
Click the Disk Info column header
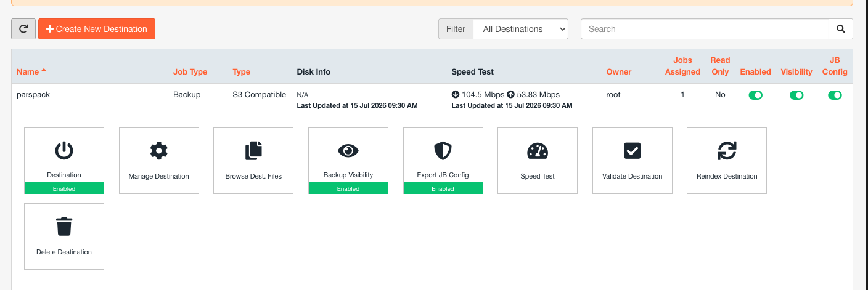314,71
